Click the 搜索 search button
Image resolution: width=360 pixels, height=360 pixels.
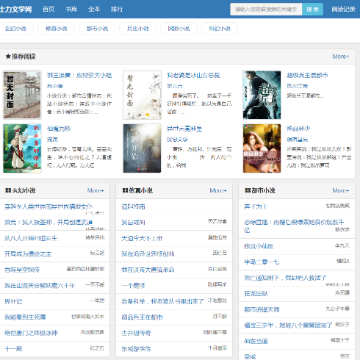point(312,9)
